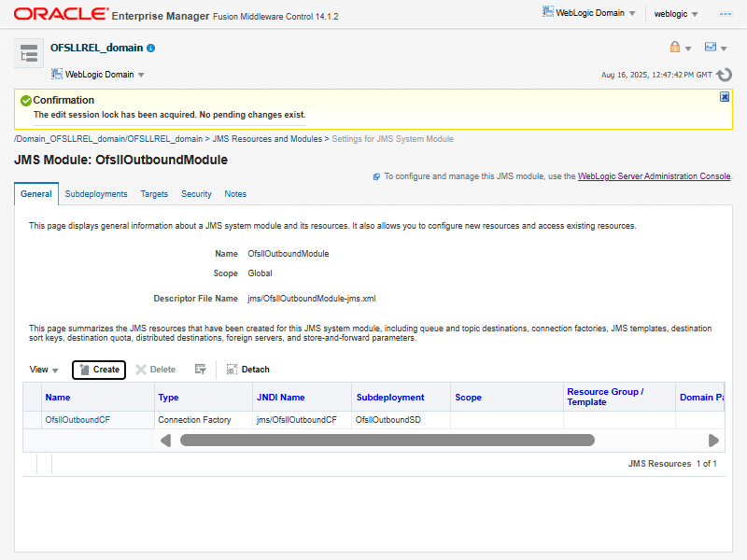Refresh the page with the circular arrow
747x560 pixels.
[725, 75]
